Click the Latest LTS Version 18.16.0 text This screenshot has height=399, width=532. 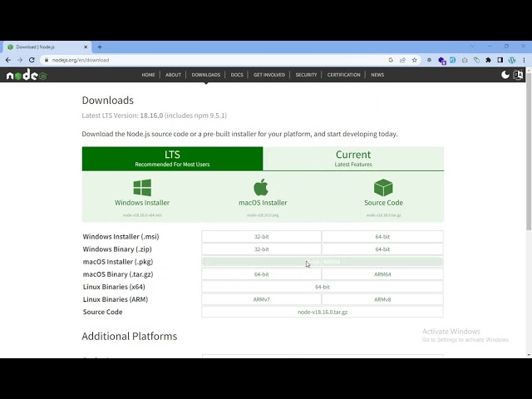pos(155,116)
